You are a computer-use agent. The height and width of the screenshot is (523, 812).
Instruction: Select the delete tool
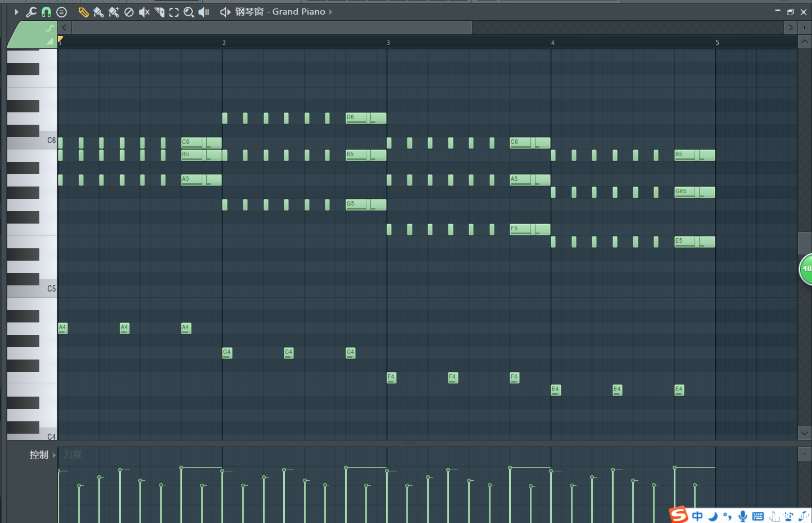[x=129, y=12]
